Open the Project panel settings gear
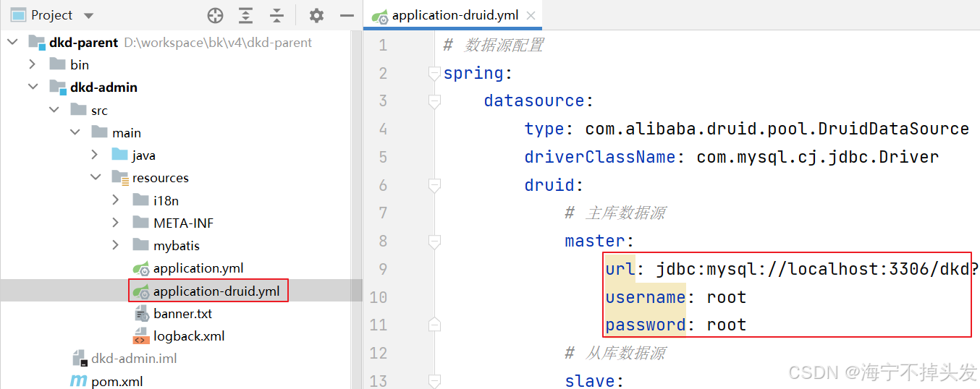 316,15
